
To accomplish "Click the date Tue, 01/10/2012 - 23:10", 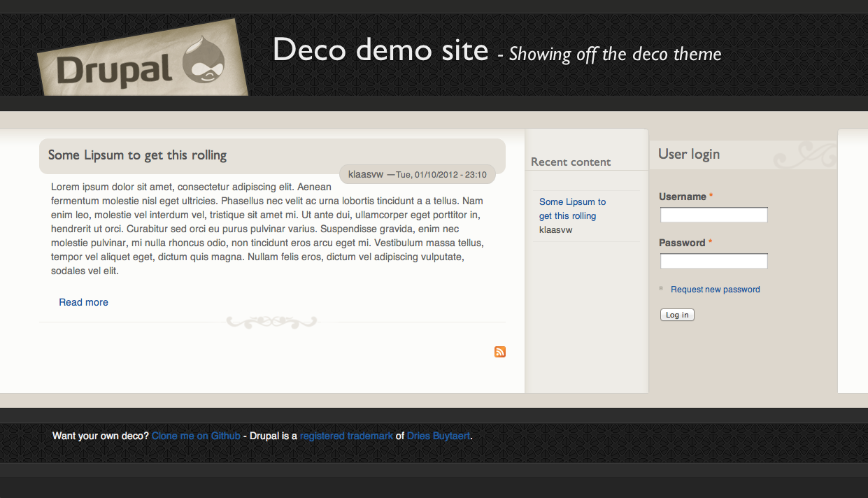I will coord(441,175).
